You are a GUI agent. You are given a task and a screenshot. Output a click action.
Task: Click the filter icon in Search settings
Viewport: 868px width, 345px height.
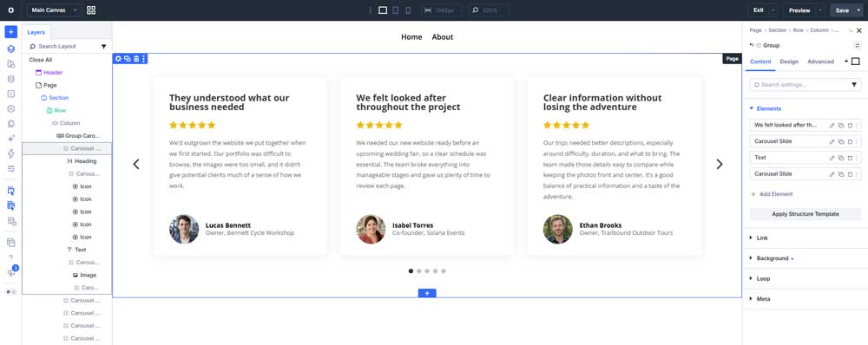[853, 85]
